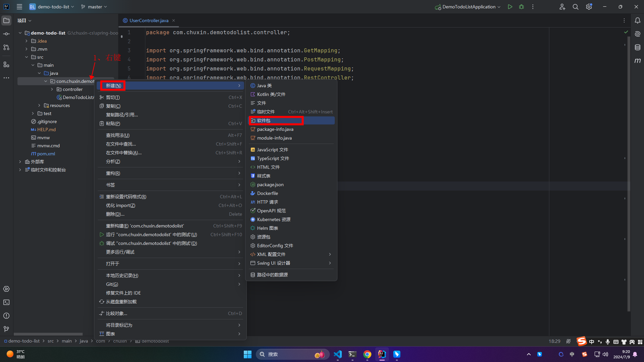The image size is (644, 362).
Task: Create new Dockerfile
Action: [x=291, y=193]
